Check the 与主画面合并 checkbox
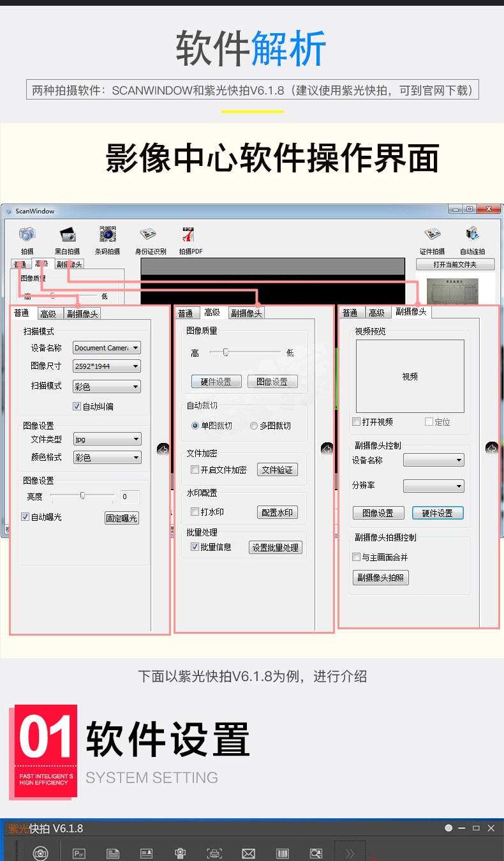Image resolution: width=504 pixels, height=861 pixels. tap(357, 557)
